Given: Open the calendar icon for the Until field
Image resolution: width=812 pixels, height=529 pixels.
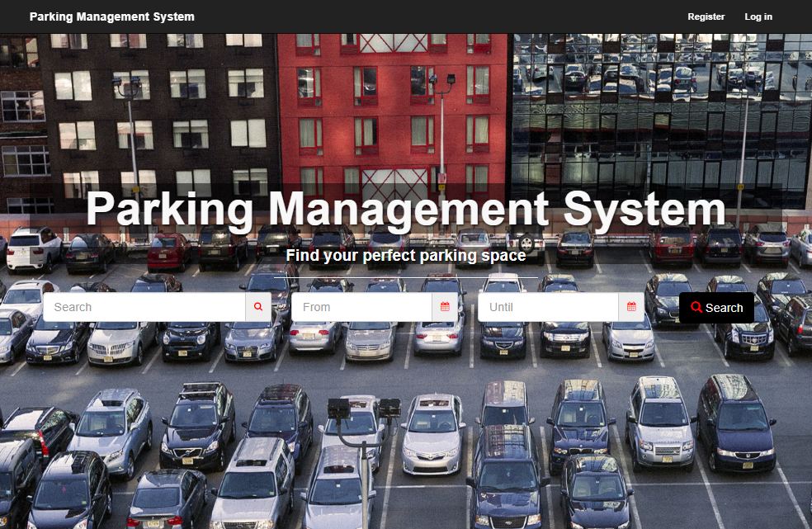Looking at the screenshot, I should [631, 307].
